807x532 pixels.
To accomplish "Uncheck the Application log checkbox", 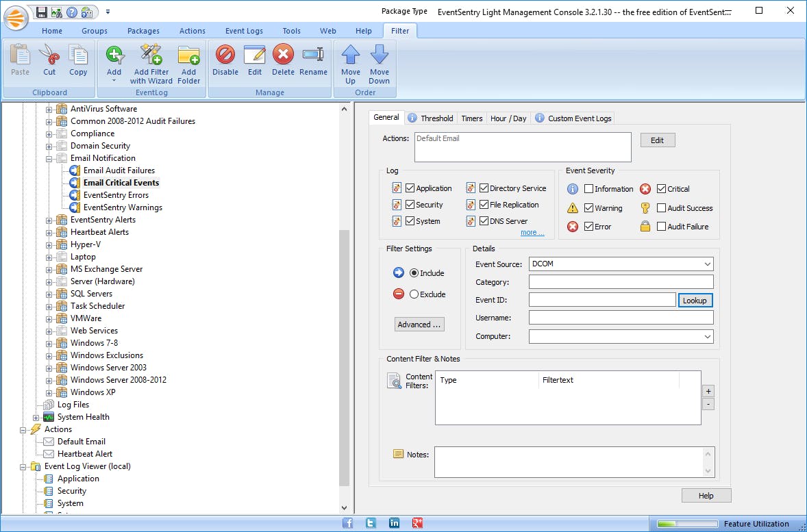I will point(410,188).
